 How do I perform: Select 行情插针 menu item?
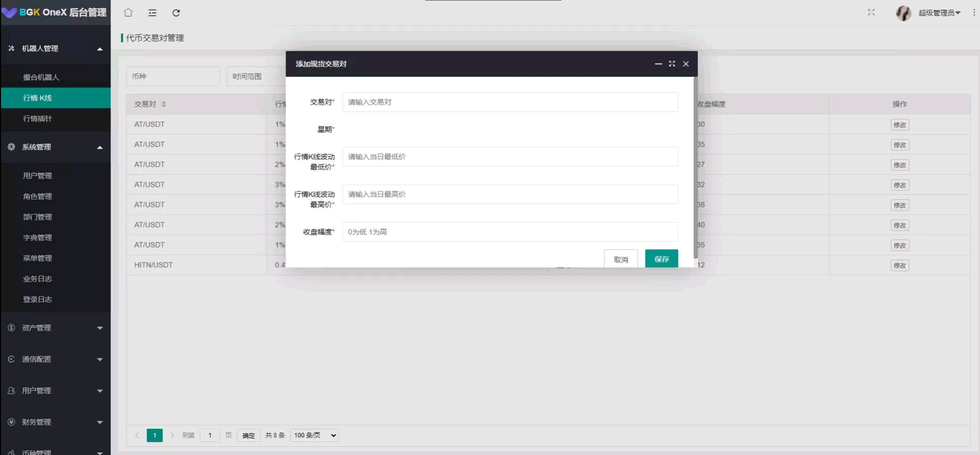coord(38,119)
